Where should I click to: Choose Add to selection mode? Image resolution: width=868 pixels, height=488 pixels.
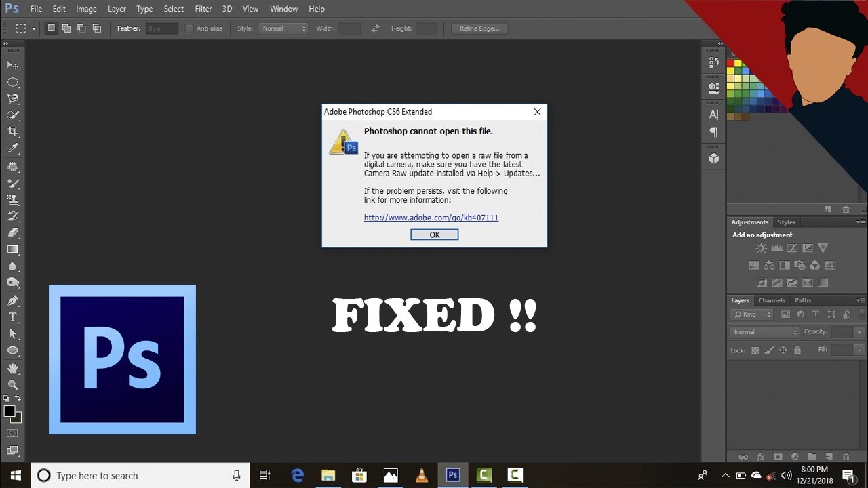[66, 28]
